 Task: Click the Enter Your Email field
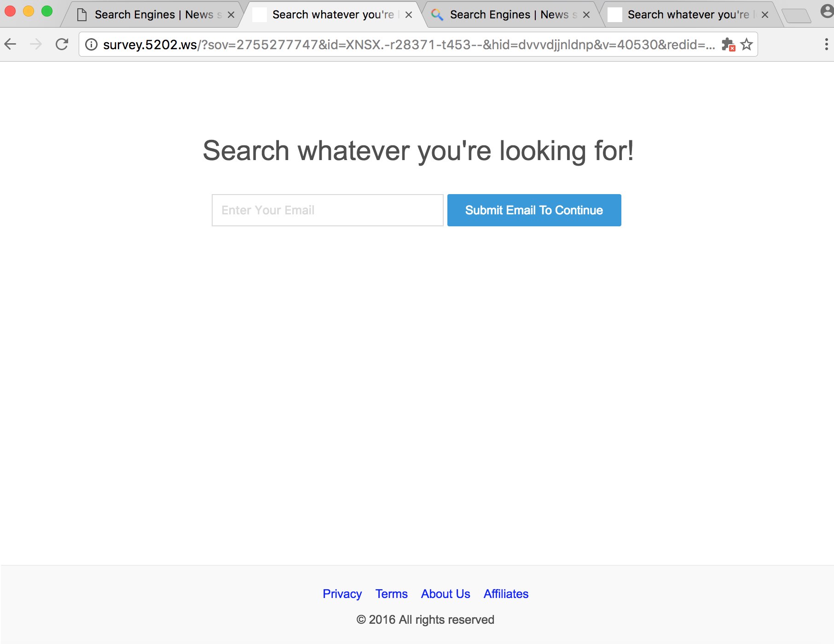coord(327,210)
